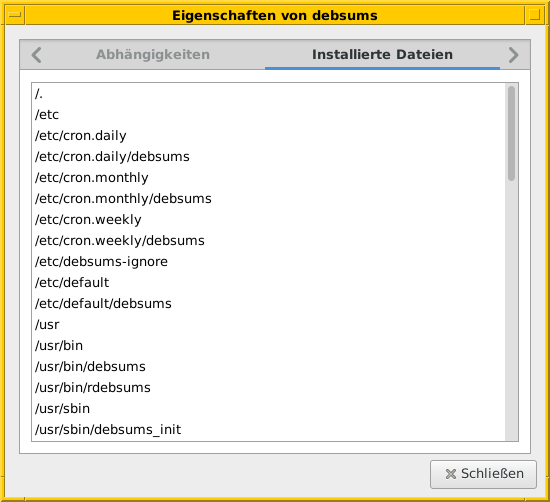The height and width of the screenshot is (502, 550).
Task: Select '/etc/default/debsums' entry
Action: pos(269,304)
